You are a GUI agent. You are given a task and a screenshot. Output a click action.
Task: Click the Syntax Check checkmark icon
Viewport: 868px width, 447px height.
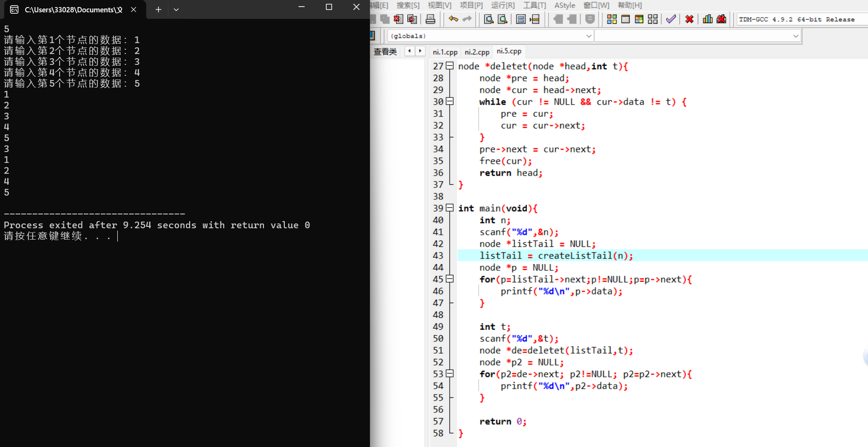(x=671, y=19)
